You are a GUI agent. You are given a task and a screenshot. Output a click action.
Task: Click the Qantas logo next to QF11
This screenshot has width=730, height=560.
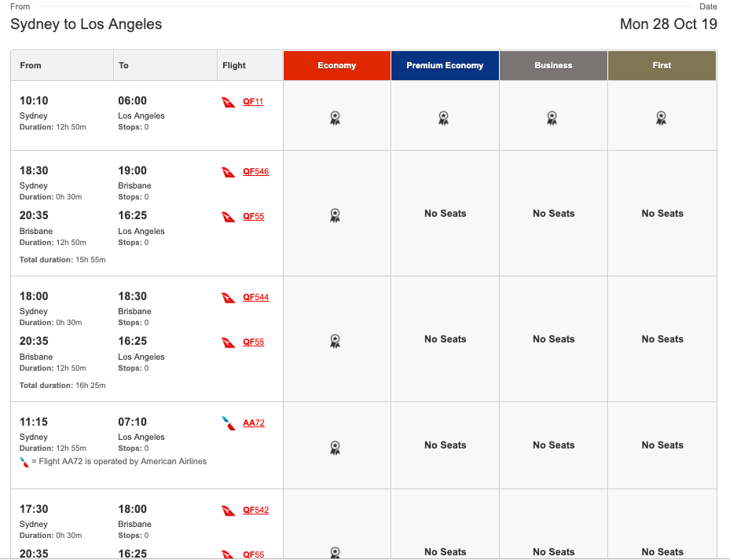coord(229,102)
